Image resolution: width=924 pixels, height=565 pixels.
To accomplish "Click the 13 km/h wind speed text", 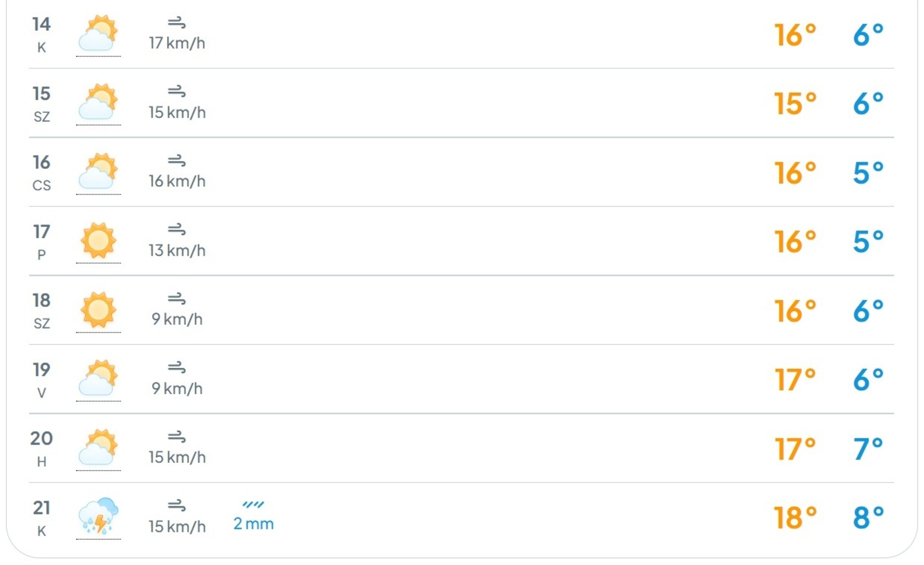I will [177, 251].
